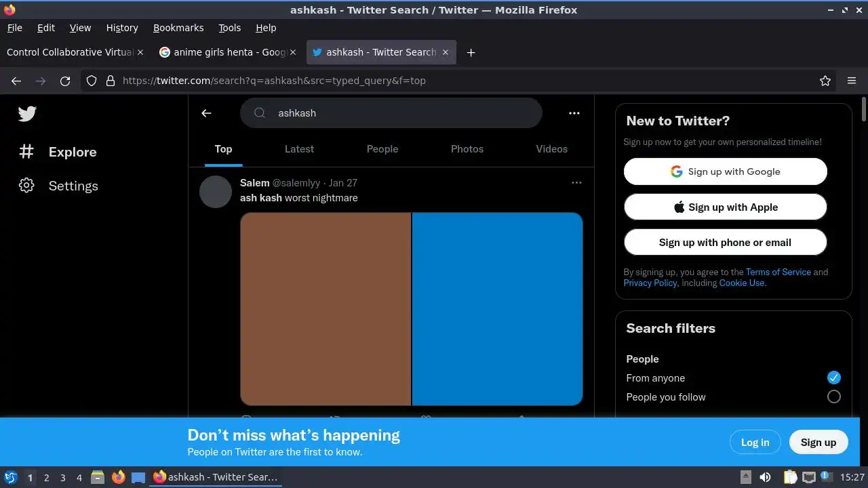Open the Bookmarks menu
This screenshot has width=868, height=488.
tap(178, 28)
